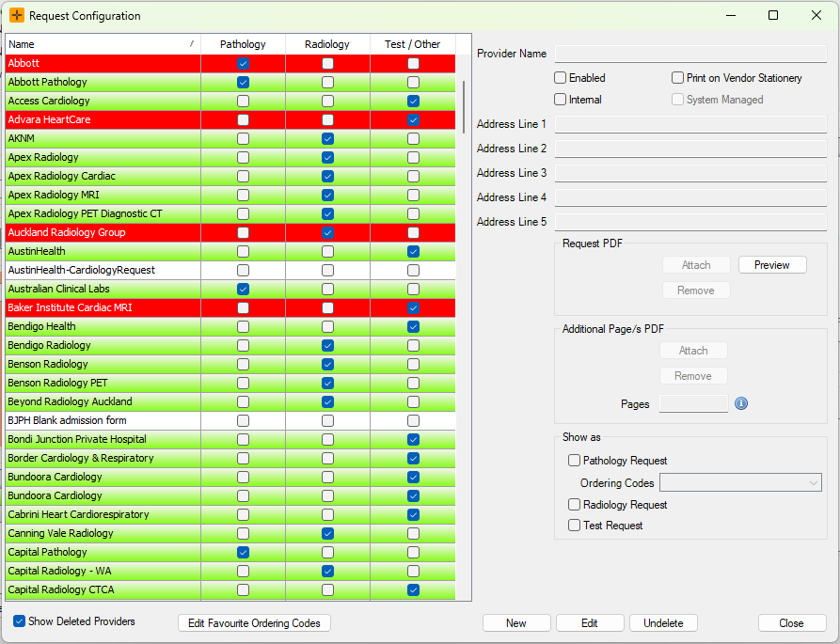Select Cabrini Heart Cardiorespiratory row

click(230, 514)
